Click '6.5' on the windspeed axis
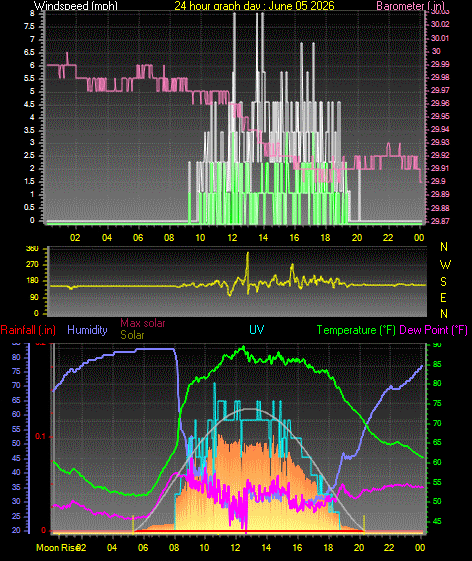This screenshot has height=561, width=472. [x=29, y=53]
